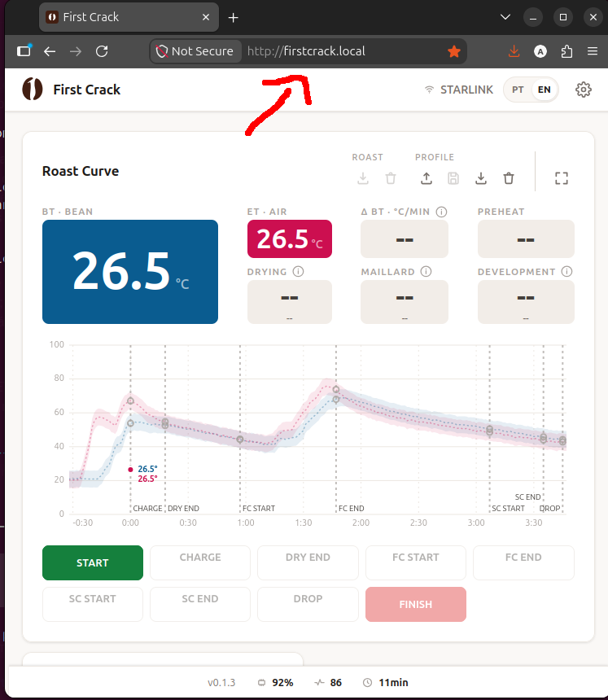Open the settings gear in First Crack header
The height and width of the screenshot is (700, 608).
(x=583, y=90)
